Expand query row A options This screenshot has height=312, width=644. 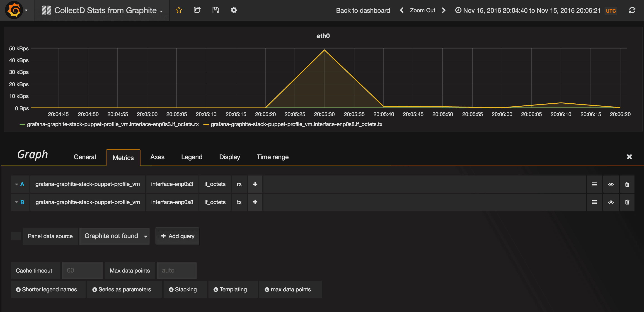tap(17, 184)
